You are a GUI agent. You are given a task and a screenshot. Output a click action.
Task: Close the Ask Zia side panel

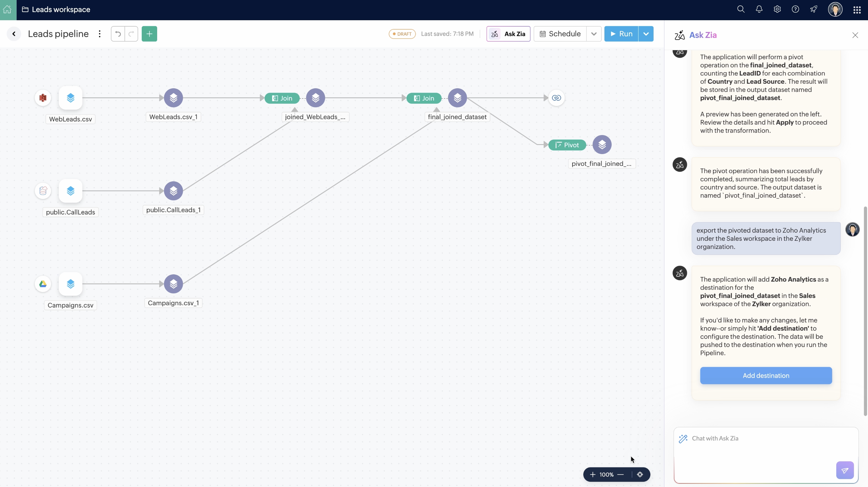click(855, 35)
